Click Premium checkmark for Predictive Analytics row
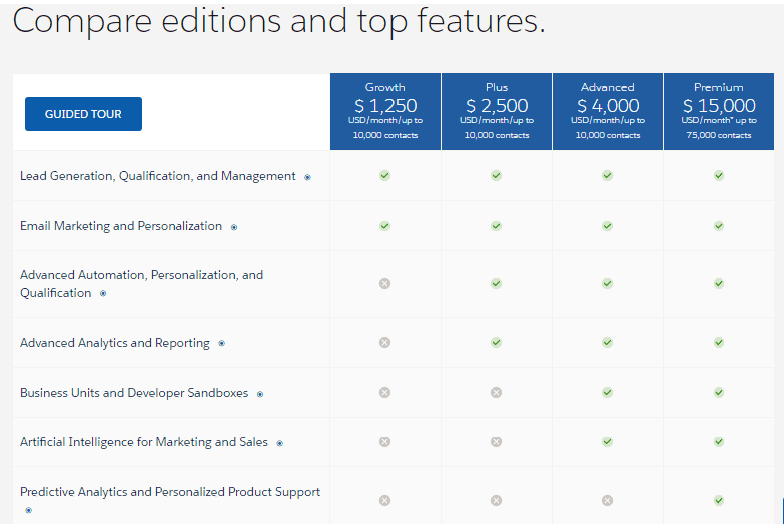Image resolution: width=784 pixels, height=524 pixels. coord(719,500)
